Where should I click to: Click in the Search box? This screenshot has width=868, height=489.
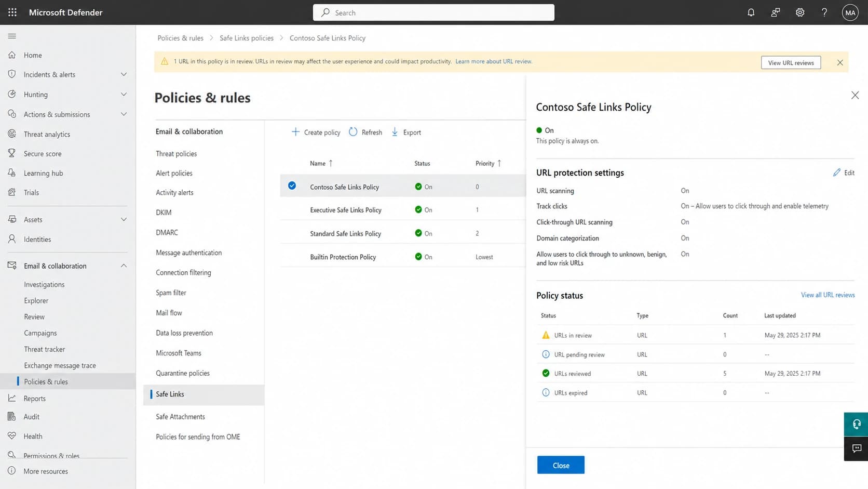(433, 12)
